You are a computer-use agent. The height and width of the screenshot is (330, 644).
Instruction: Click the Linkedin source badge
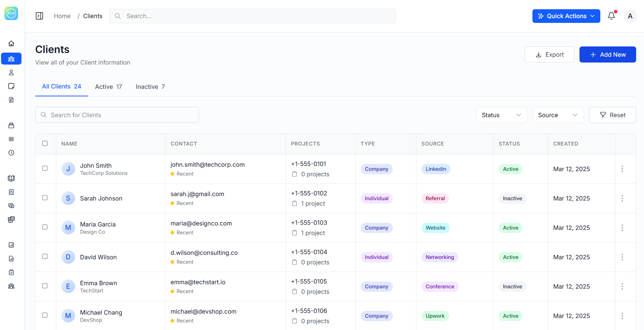pyautogui.click(x=436, y=169)
